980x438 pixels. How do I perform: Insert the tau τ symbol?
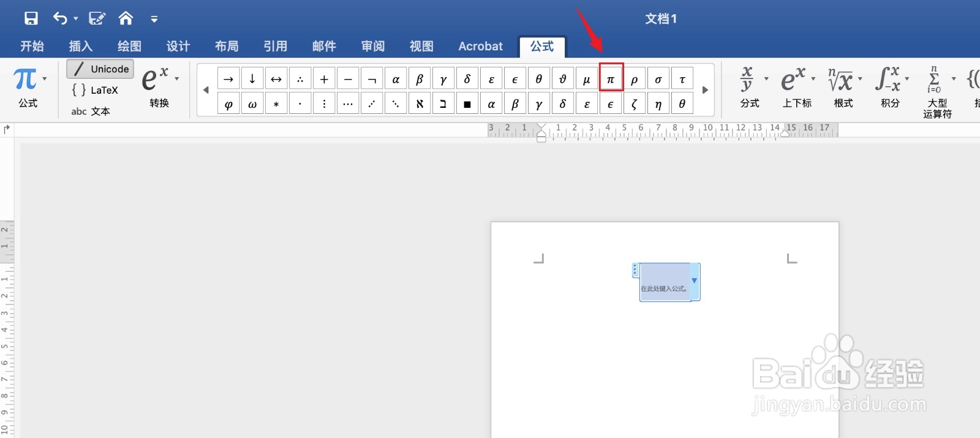[x=682, y=79]
